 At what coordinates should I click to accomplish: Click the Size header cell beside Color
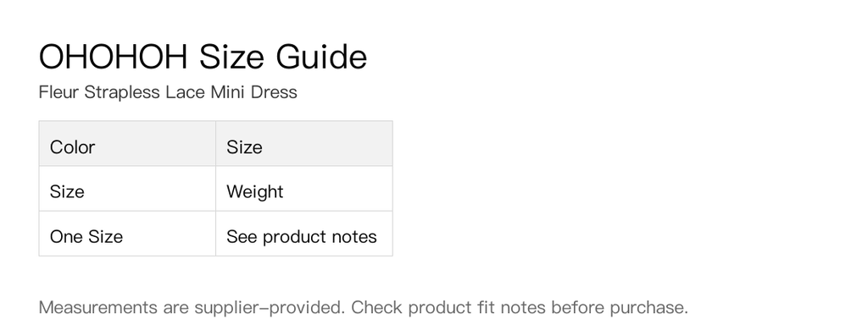(x=304, y=144)
